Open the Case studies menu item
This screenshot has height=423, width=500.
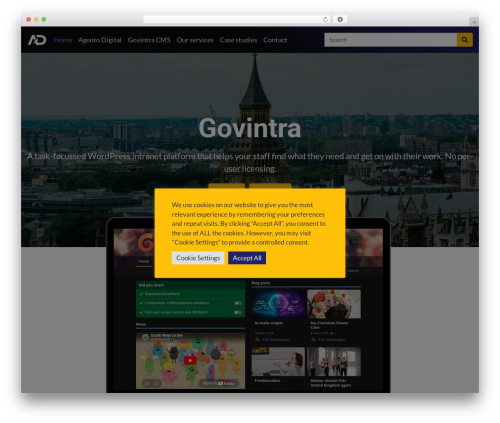point(238,40)
